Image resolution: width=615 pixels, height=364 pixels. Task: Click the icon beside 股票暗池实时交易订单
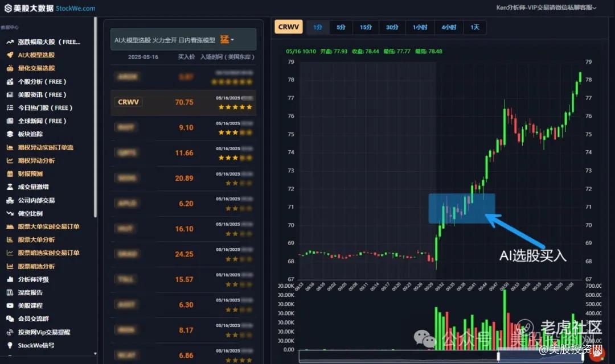10,253
